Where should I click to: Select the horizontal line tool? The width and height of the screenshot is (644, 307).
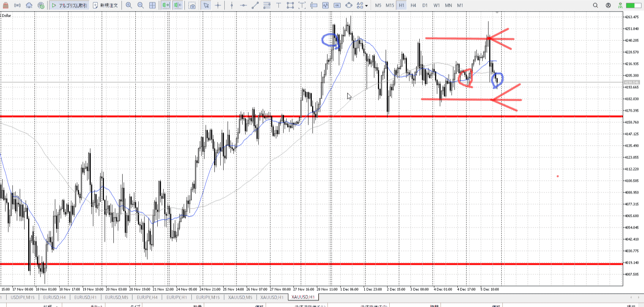tap(243, 5)
